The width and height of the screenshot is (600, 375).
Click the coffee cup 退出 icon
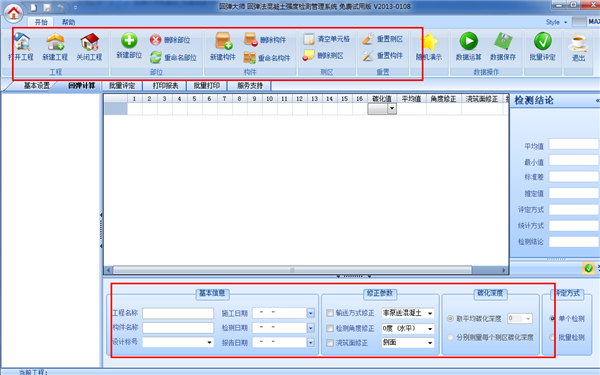[x=578, y=42]
